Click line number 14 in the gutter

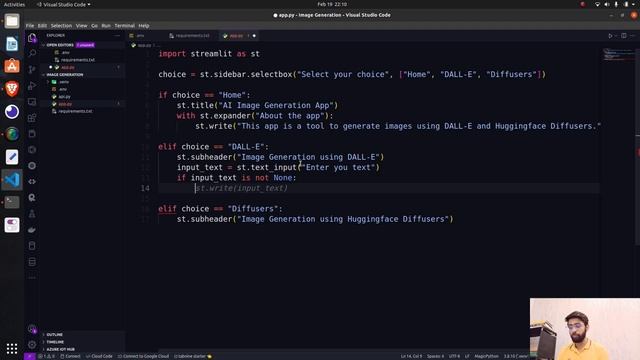[x=145, y=188]
